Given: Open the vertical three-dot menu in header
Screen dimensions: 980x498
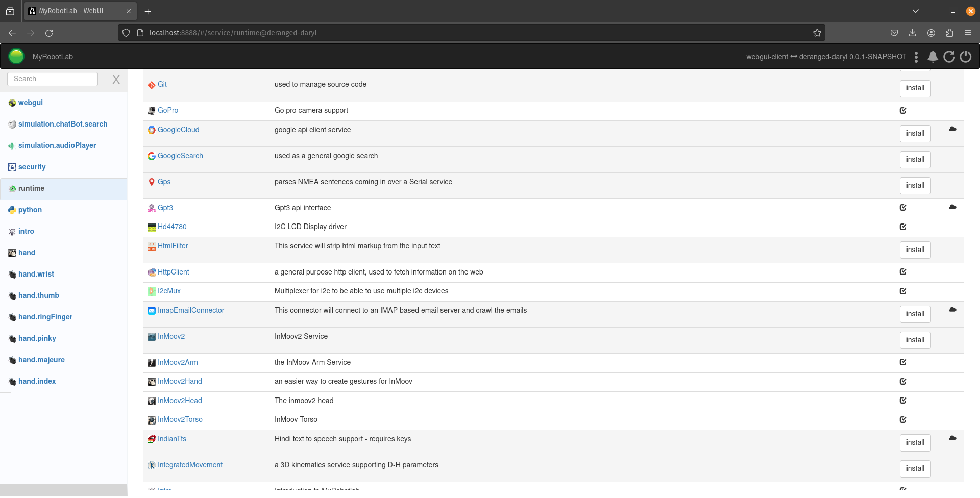Looking at the screenshot, I should coord(916,57).
